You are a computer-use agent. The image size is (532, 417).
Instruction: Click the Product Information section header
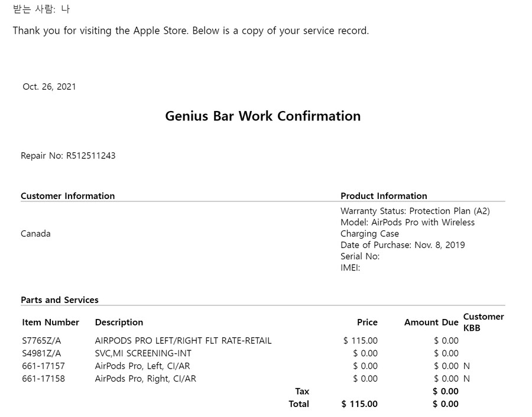tap(384, 196)
